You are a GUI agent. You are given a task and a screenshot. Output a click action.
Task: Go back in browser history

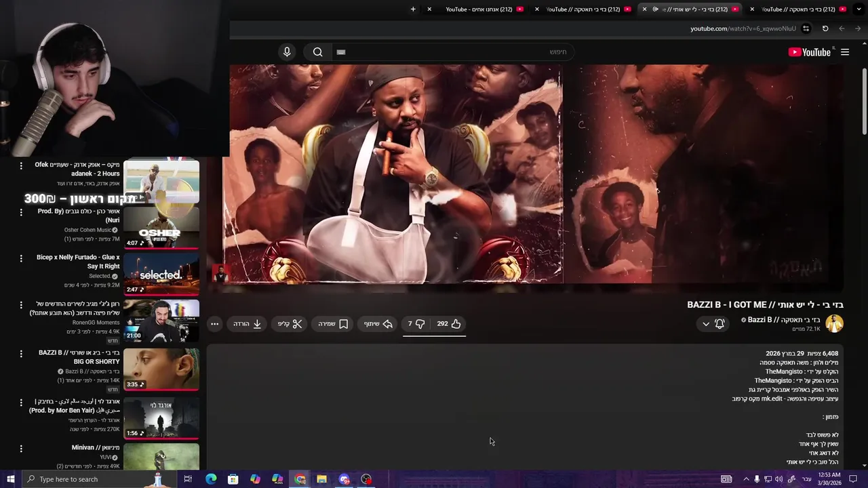(x=859, y=28)
